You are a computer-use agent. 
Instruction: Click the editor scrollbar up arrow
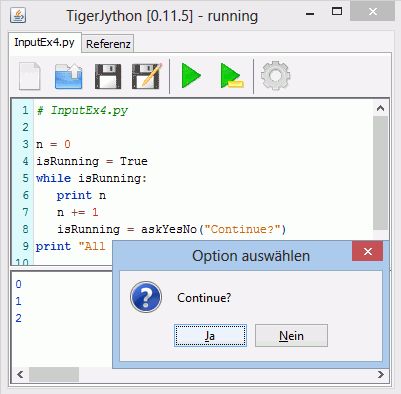click(380, 108)
